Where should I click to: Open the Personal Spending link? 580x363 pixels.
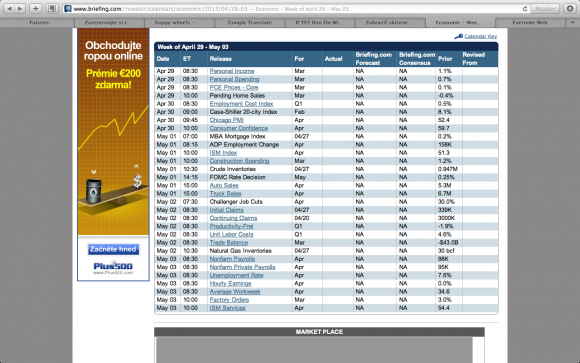pos(235,79)
